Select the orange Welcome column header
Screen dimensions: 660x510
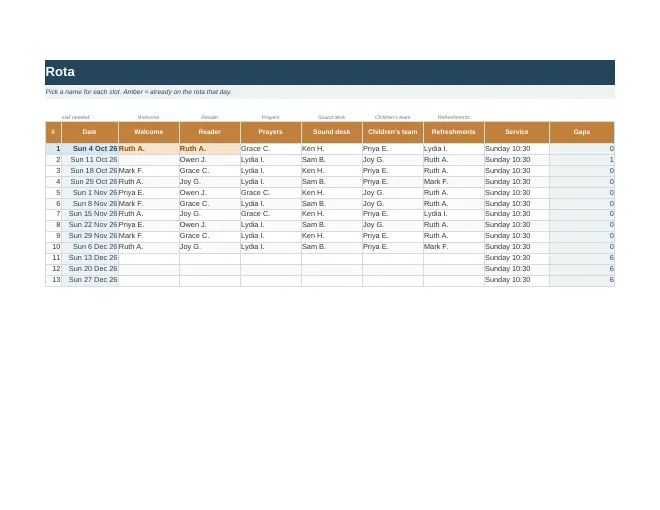pyautogui.click(x=149, y=132)
